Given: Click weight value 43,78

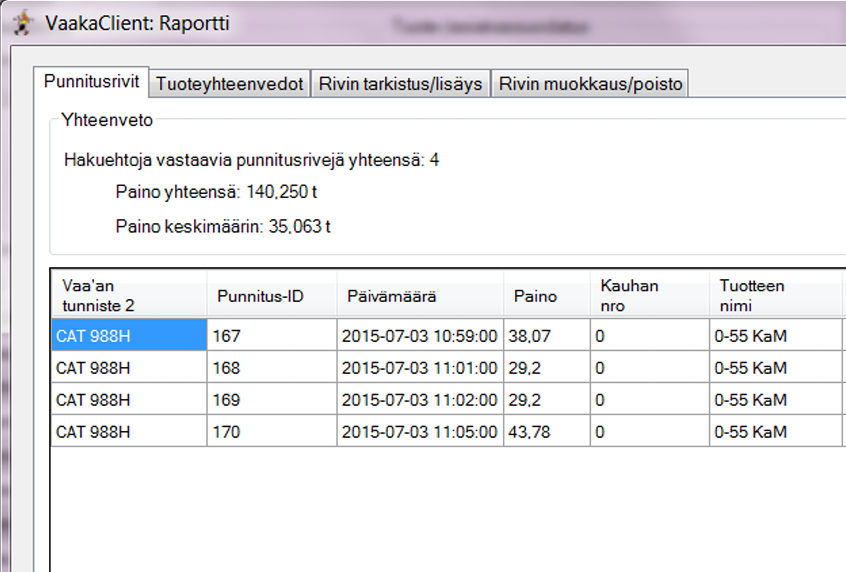Looking at the screenshot, I should point(547,431).
